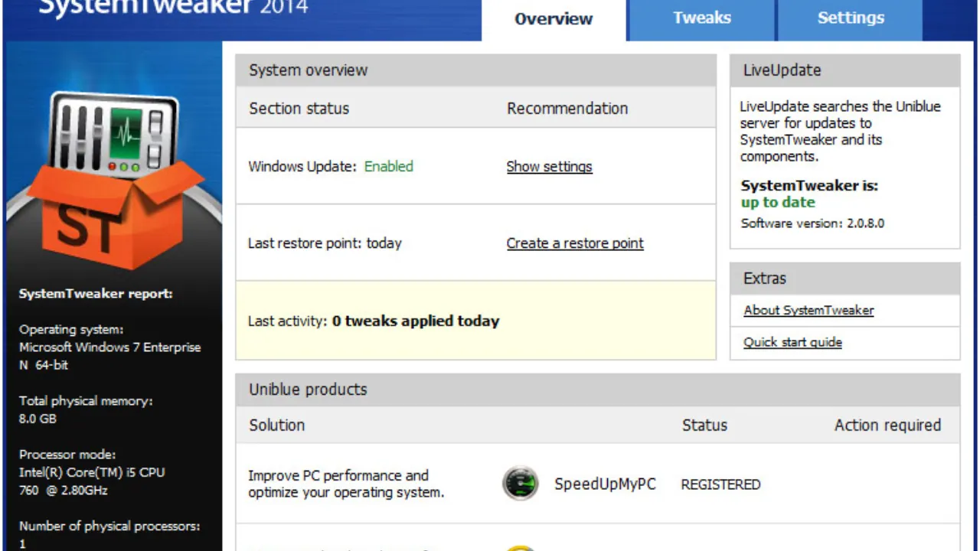Open the Settings tab
This screenshot has height=551, width=980.
851,20
